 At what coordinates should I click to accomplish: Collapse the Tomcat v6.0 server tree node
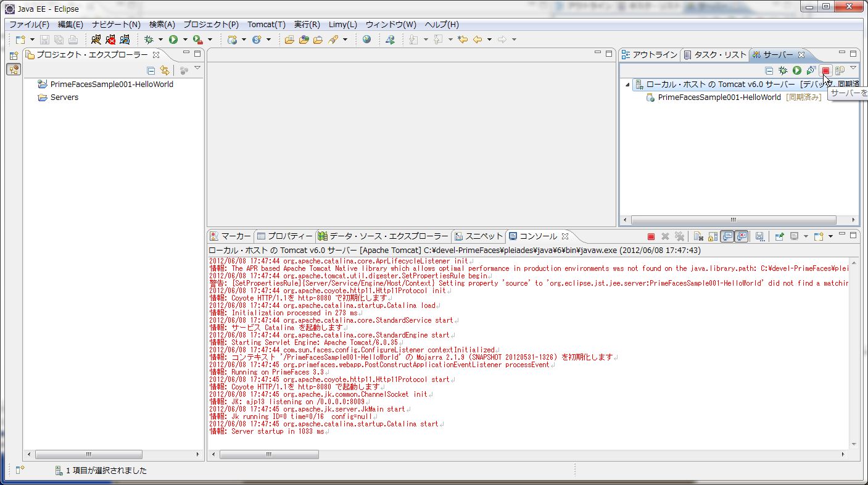coord(628,85)
